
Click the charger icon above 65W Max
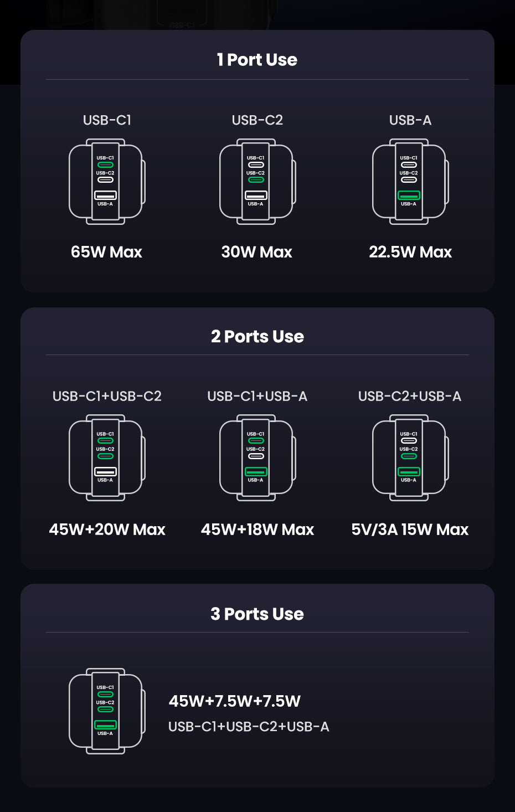(106, 182)
